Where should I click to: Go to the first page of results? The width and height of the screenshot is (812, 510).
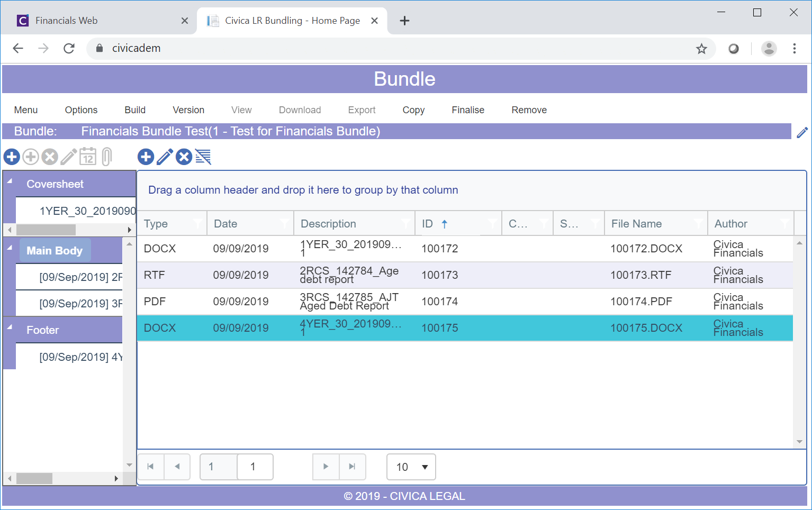[x=151, y=467]
